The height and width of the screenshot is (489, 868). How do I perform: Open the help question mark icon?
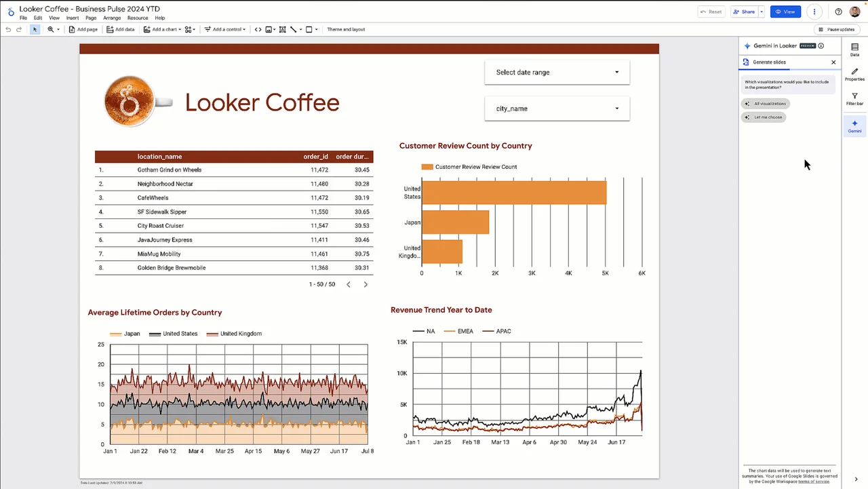(x=838, y=12)
